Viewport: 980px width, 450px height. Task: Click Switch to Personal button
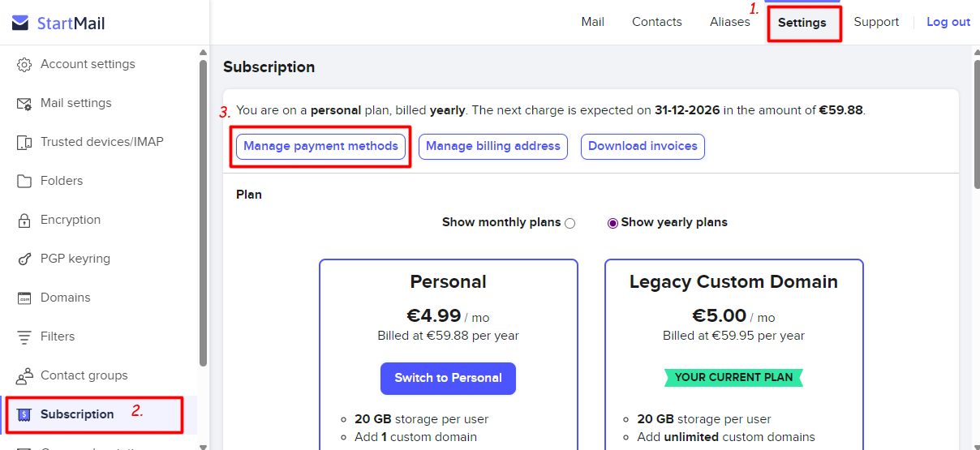(448, 378)
